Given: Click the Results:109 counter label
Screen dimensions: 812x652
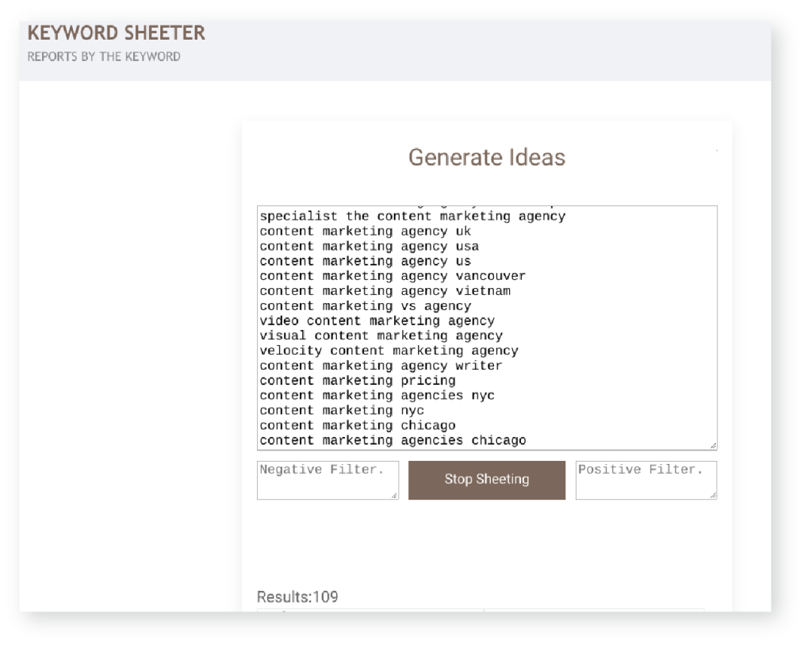Looking at the screenshot, I should point(297,596).
